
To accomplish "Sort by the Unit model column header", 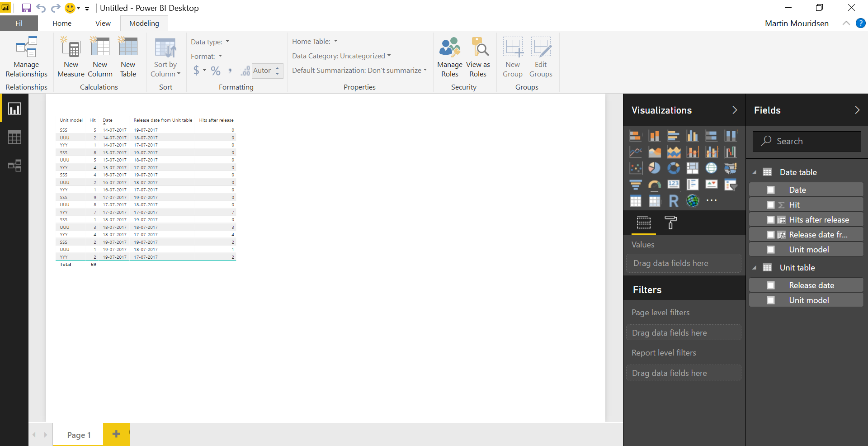I will (71, 120).
